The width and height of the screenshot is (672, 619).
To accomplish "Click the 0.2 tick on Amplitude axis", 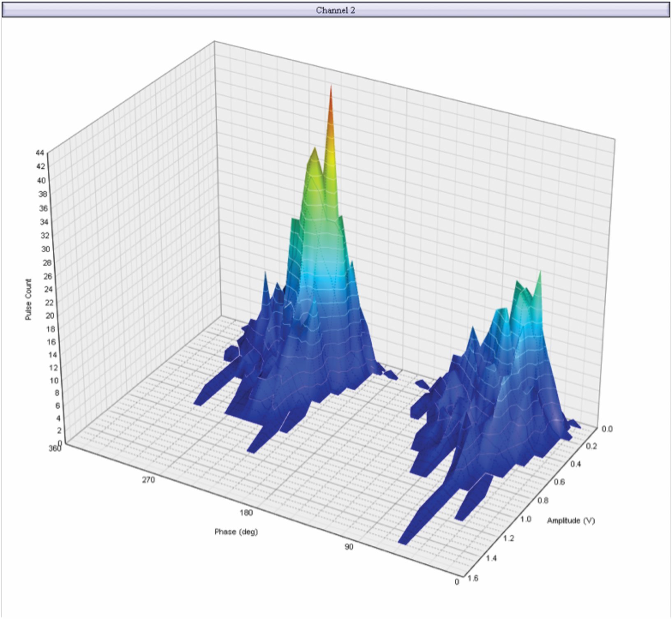I will coord(591,446).
